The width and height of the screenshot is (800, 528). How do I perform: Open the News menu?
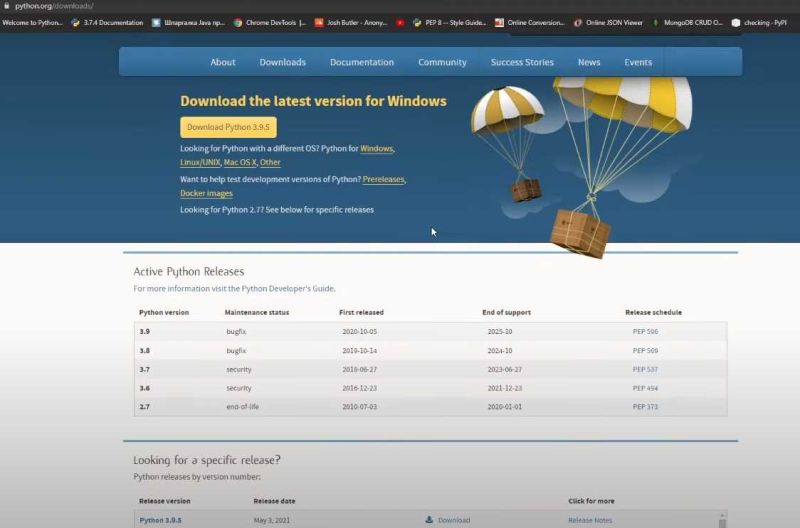coord(589,62)
